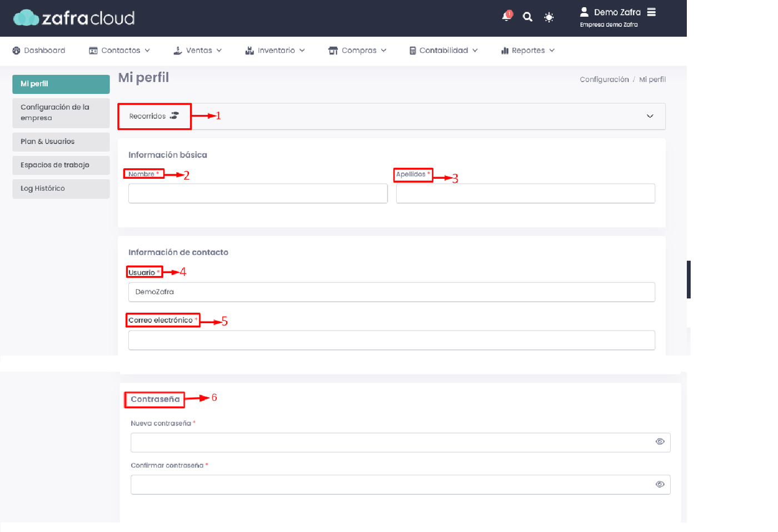Click into the Confirmar contraseña field
Viewport: 778px width, 532px height.
[401, 485]
